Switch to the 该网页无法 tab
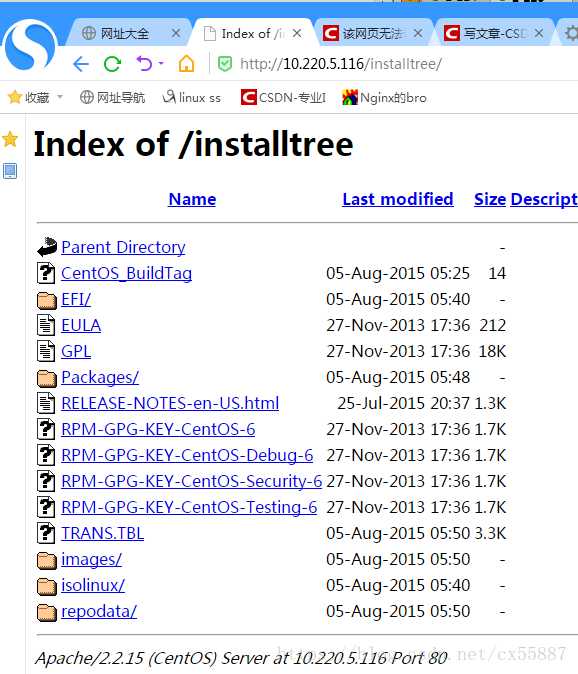Image resolution: width=578 pixels, height=674 pixels. 373,33
